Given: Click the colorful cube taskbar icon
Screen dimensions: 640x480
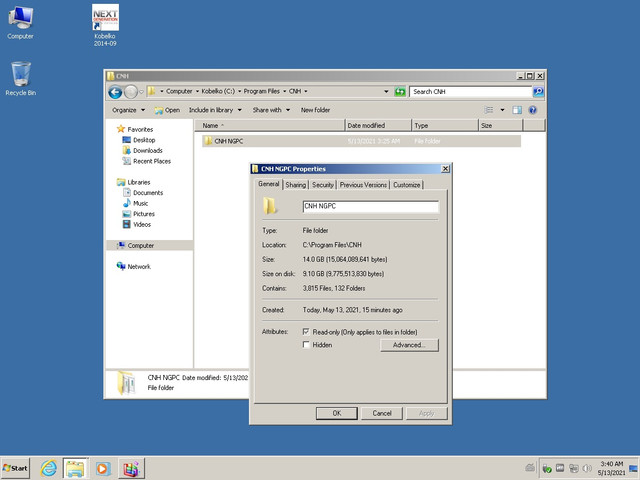Looking at the screenshot, I should 131,468.
